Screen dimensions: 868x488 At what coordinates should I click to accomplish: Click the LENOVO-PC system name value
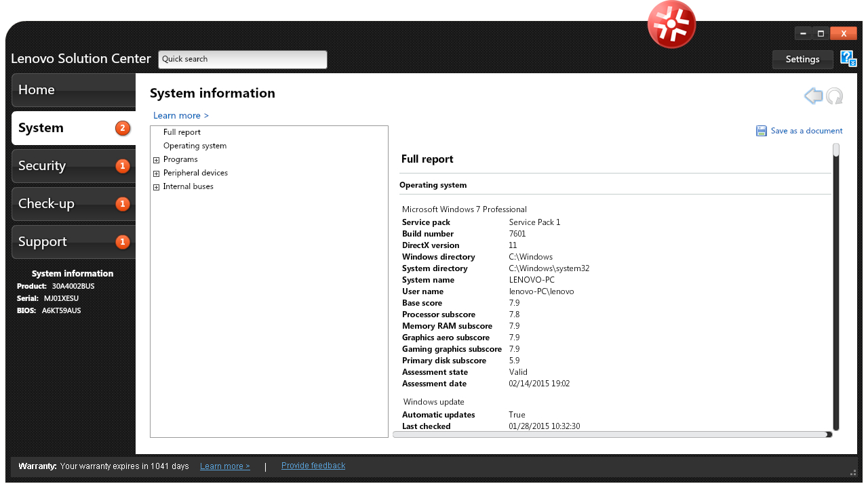[x=532, y=280]
